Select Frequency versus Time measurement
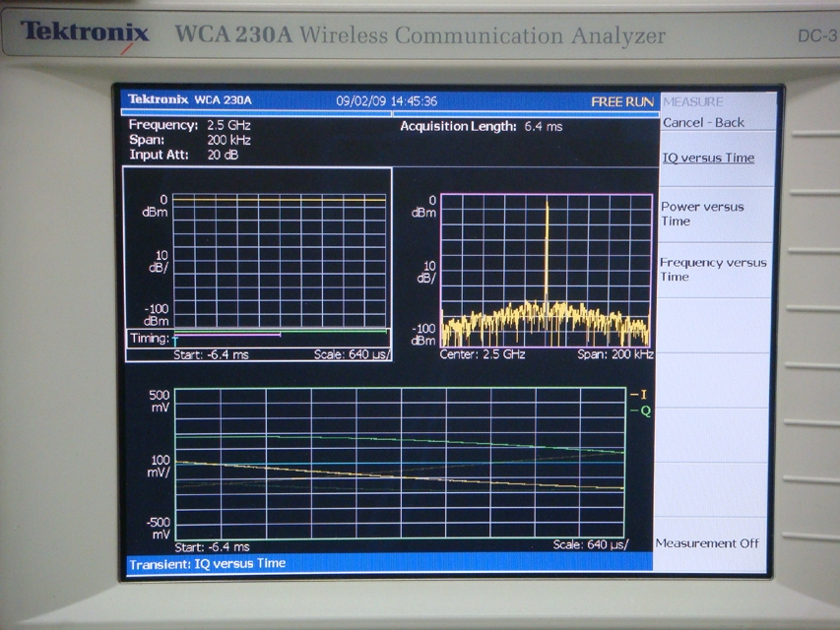The image size is (840, 630). pyautogui.click(x=713, y=270)
